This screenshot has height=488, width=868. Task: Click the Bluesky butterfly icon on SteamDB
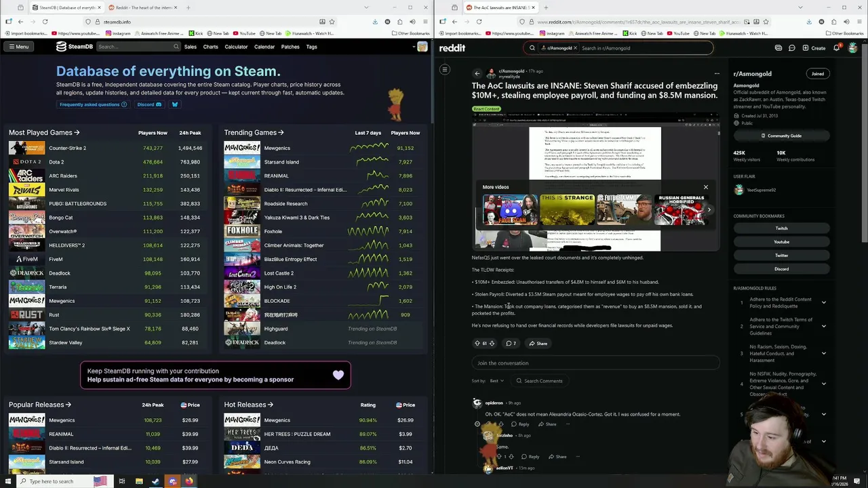click(x=174, y=104)
